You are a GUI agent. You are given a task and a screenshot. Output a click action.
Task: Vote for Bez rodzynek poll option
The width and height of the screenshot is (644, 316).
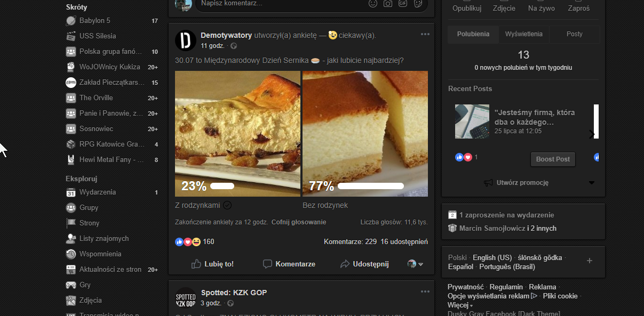[365, 134]
